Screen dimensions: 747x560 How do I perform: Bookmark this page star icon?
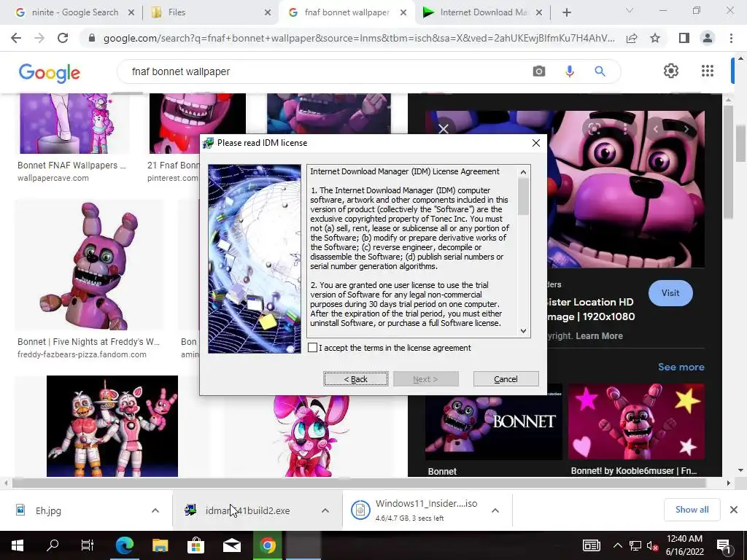(x=655, y=38)
